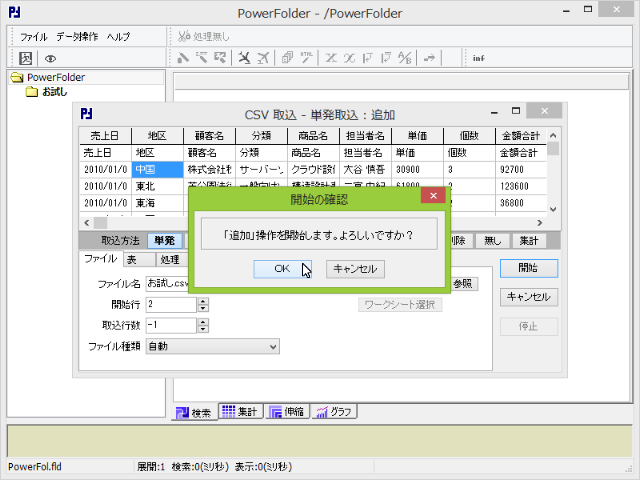Click the HTML toolbar icon
The height and width of the screenshot is (480, 640).
[307, 58]
